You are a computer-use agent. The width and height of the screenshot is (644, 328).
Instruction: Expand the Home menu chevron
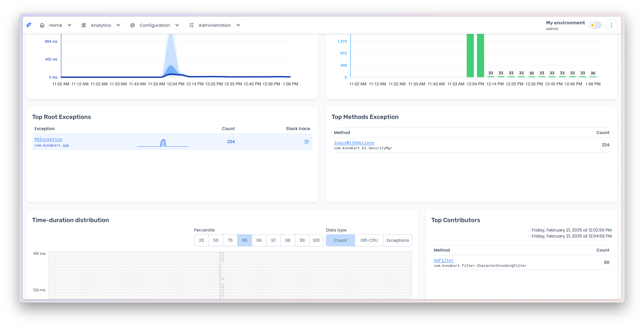pyautogui.click(x=69, y=25)
